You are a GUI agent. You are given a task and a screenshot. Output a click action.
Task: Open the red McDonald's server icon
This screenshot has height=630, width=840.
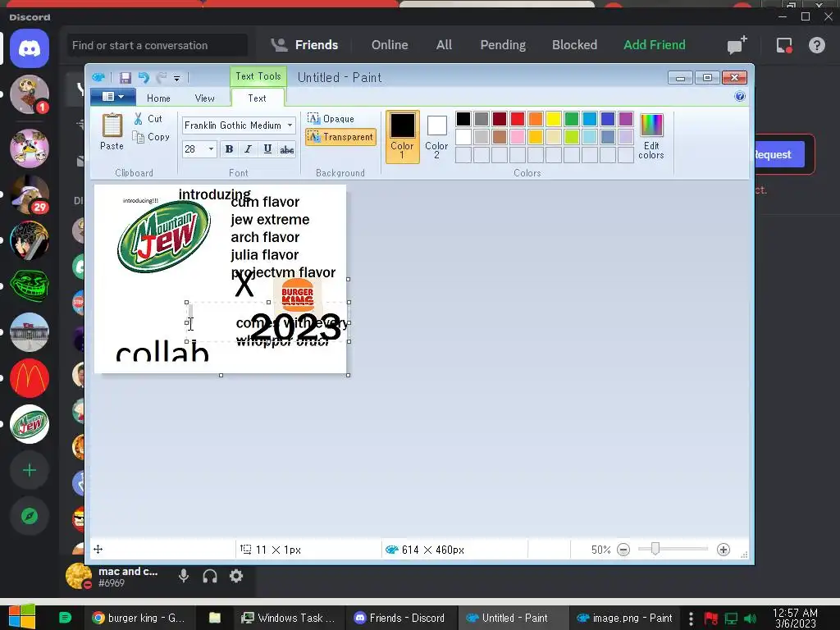point(30,378)
